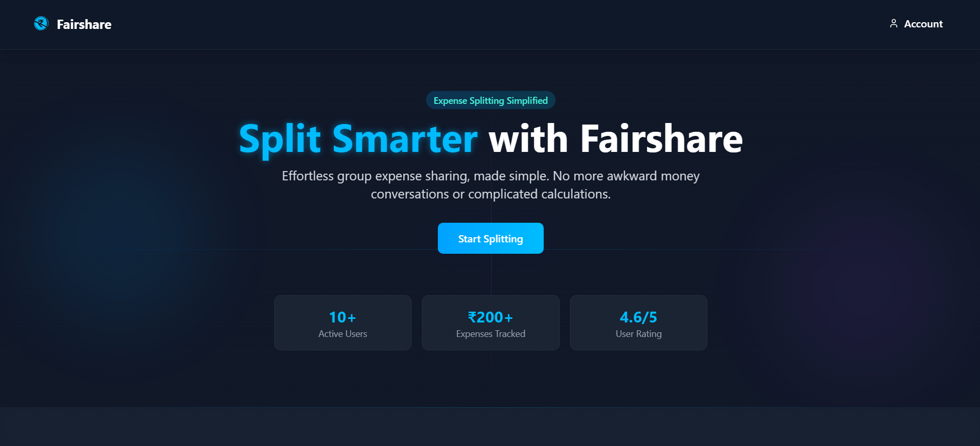Click the Expense Splitting Simplified badge
Viewport: 980px width, 446px height.
tap(491, 100)
